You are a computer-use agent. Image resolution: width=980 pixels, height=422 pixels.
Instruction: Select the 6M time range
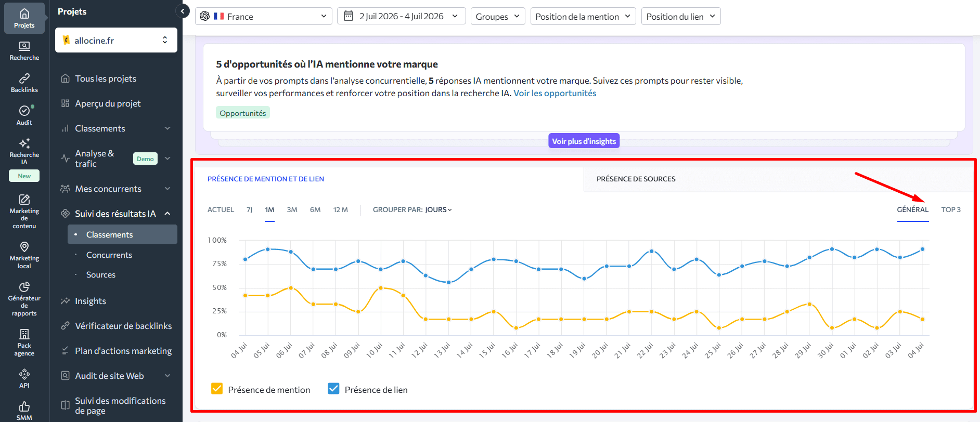315,209
